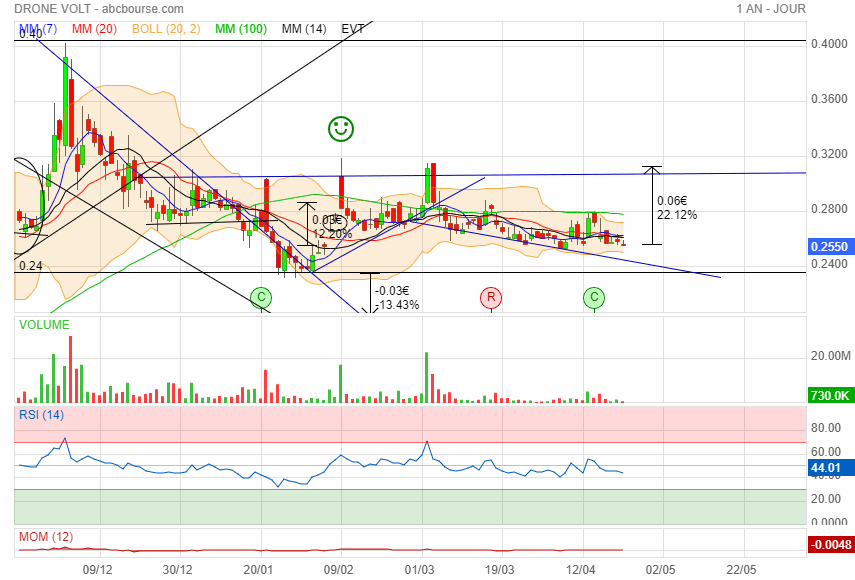Click the tallest red volume bar

coord(70,370)
